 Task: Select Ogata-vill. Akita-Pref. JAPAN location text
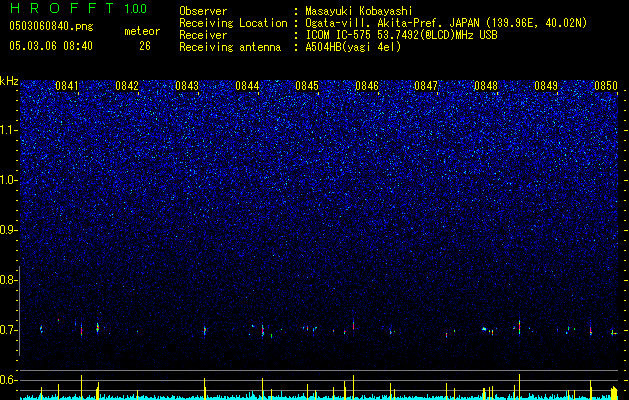click(446, 24)
